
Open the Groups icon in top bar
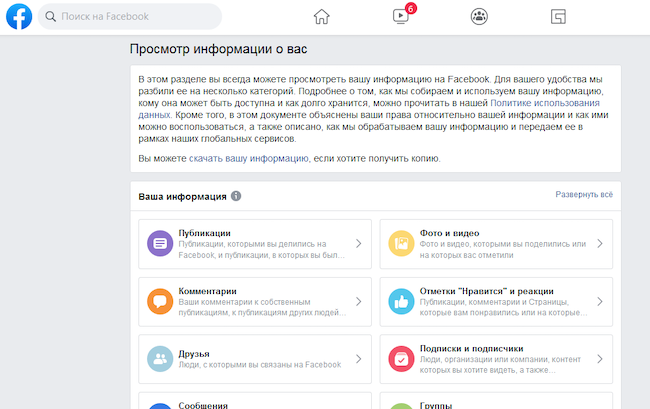[x=479, y=17]
